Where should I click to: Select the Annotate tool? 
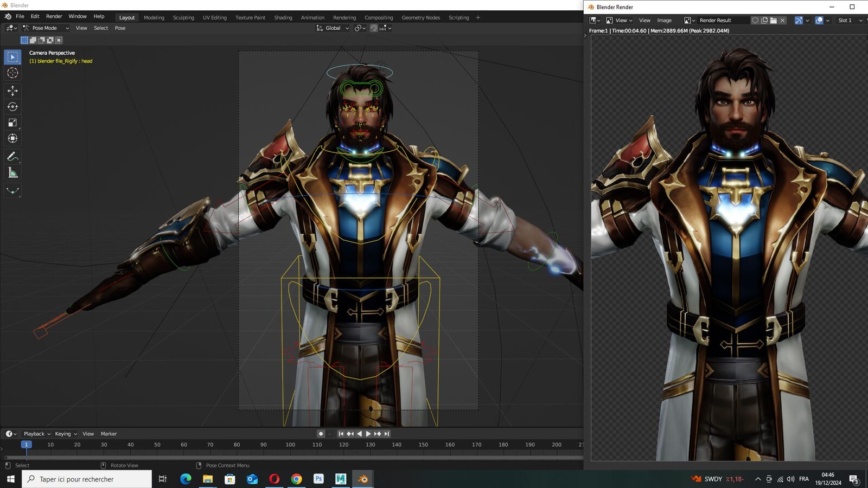12,157
